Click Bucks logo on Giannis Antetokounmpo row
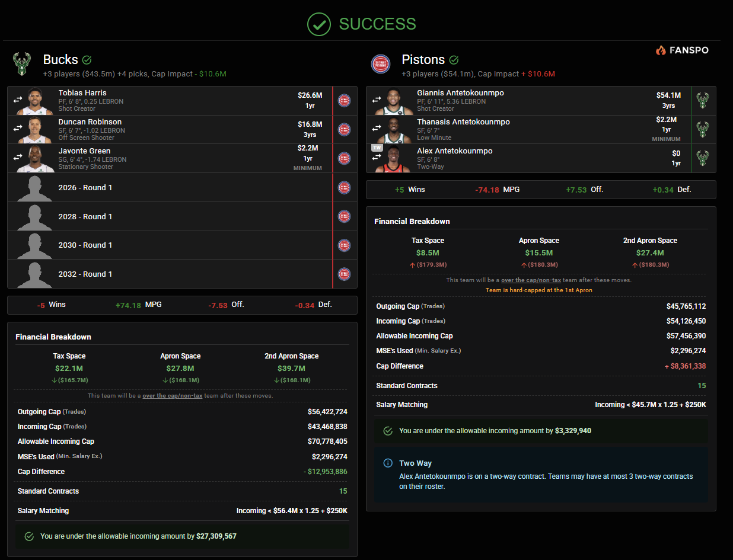 pos(703,101)
